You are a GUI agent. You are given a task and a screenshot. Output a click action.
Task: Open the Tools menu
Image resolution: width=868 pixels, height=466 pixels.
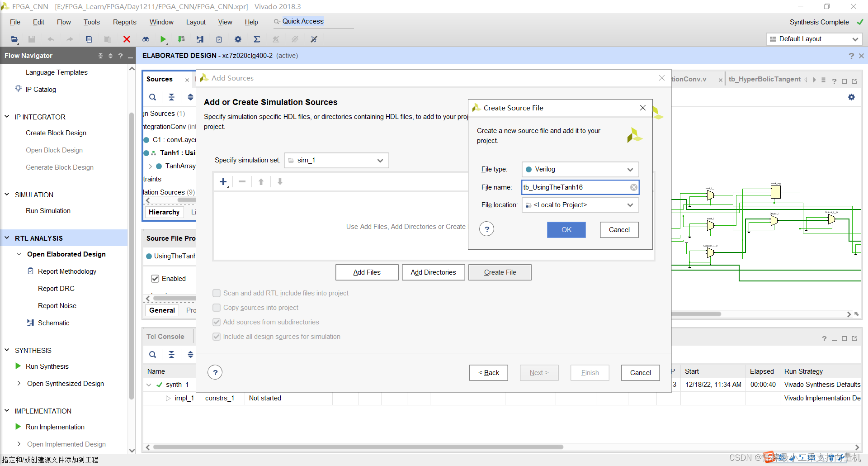click(91, 22)
